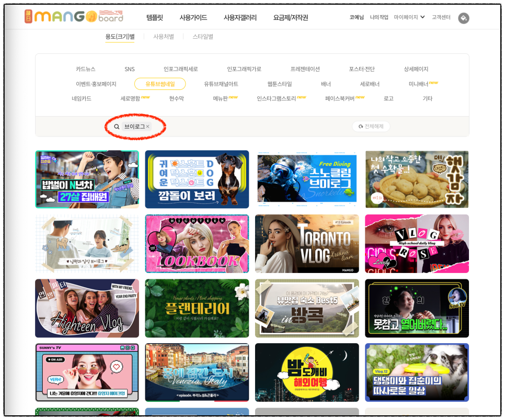Select the 현수막 category
Screen dimensions: 505x420
[x=177, y=99]
